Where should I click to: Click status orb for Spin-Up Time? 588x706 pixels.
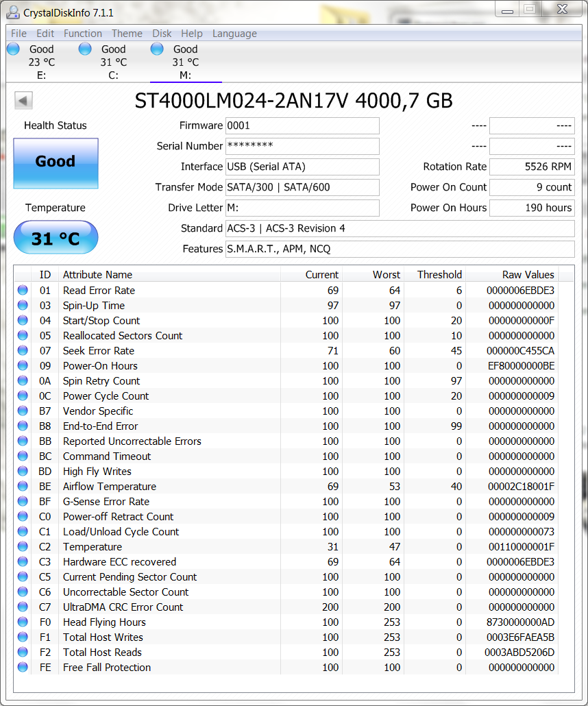click(x=23, y=305)
